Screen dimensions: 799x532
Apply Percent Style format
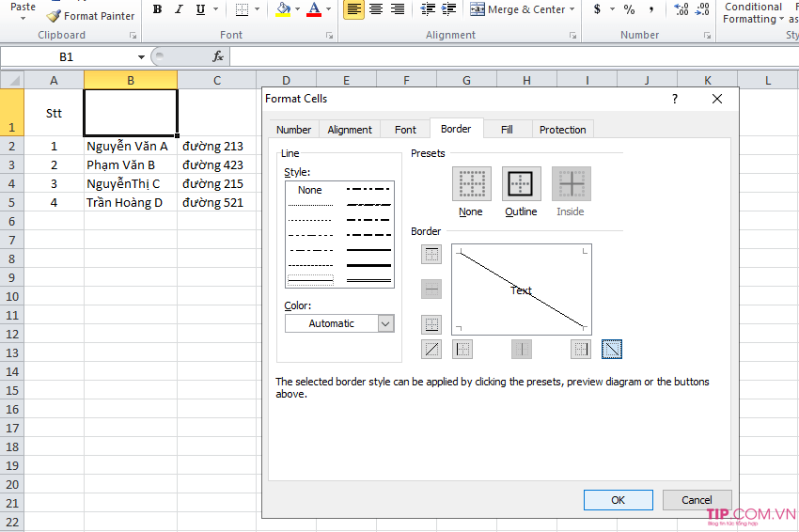point(629,9)
